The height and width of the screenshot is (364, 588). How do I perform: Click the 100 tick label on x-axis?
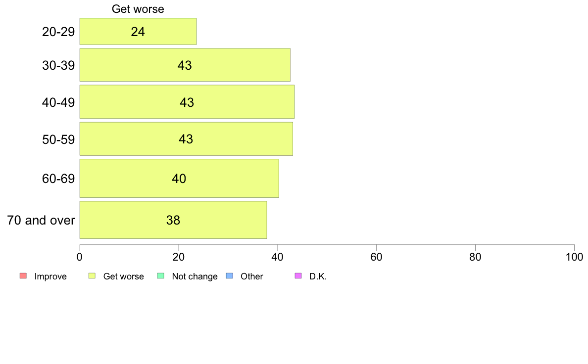click(574, 257)
